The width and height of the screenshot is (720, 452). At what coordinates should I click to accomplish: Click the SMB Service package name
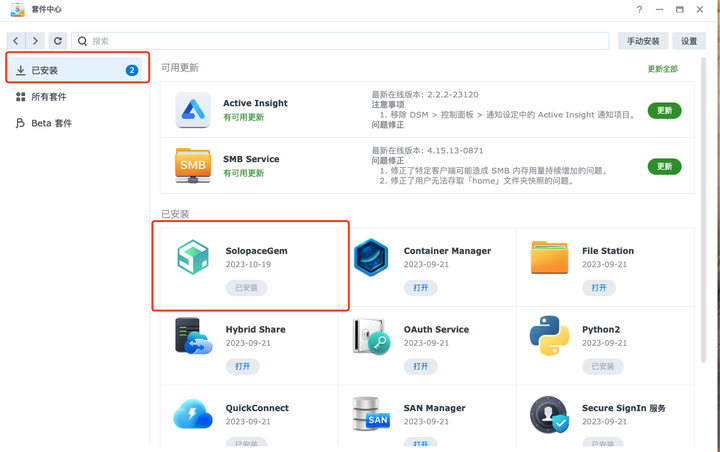(x=251, y=159)
